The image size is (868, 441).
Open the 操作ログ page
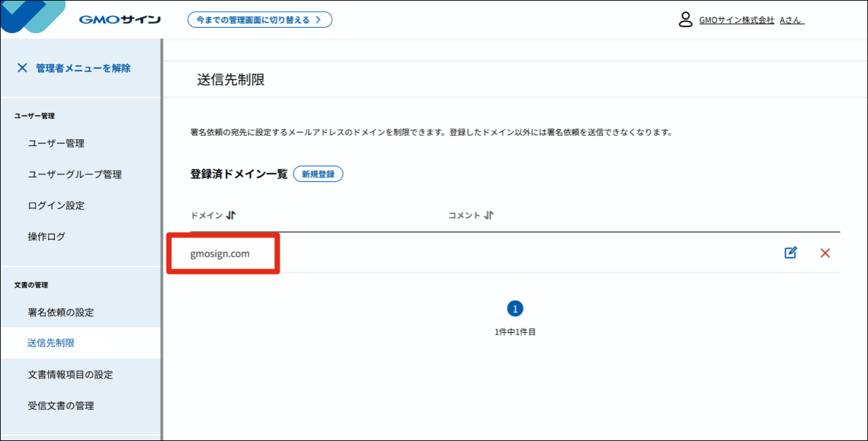[x=47, y=237]
